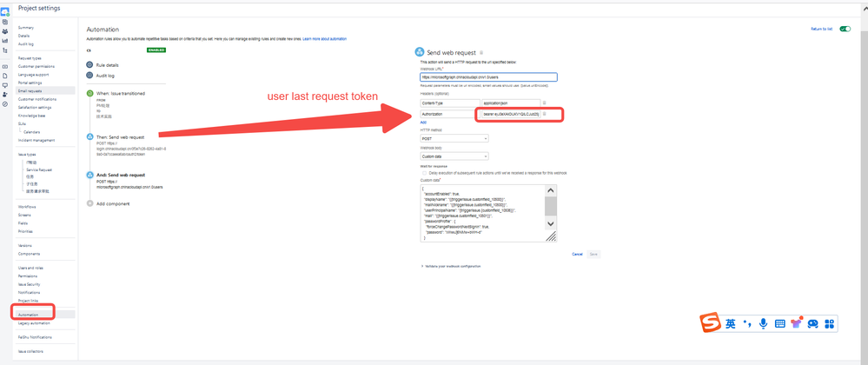Click the bearer token value field
Screen dimensions: 868x365
[511, 114]
